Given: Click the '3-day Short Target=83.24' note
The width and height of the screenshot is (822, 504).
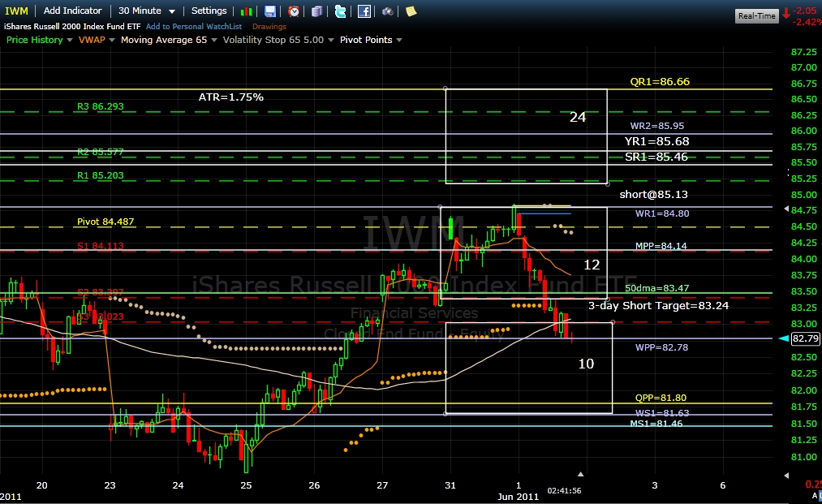Looking at the screenshot, I should point(658,306).
